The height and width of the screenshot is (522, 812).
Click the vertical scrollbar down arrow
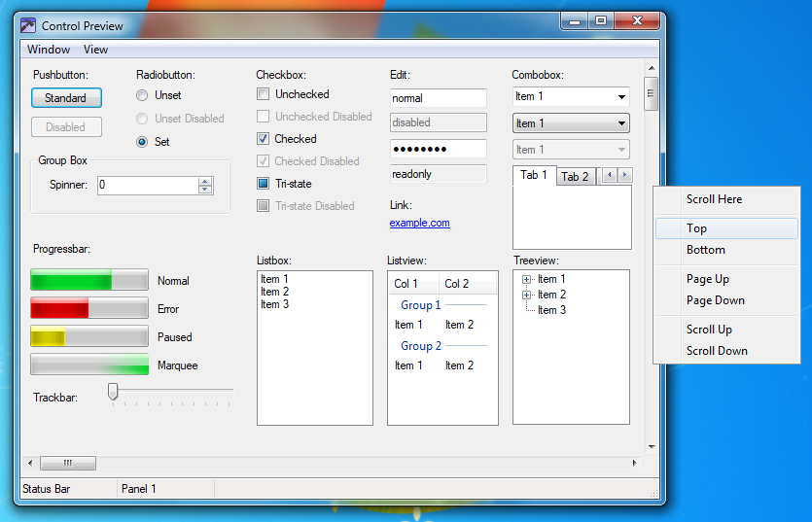[652, 447]
